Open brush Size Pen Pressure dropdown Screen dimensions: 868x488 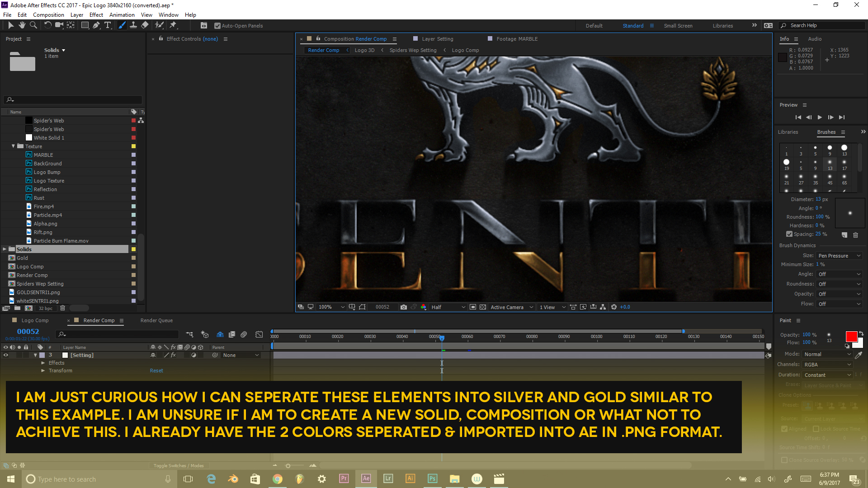tap(840, 256)
